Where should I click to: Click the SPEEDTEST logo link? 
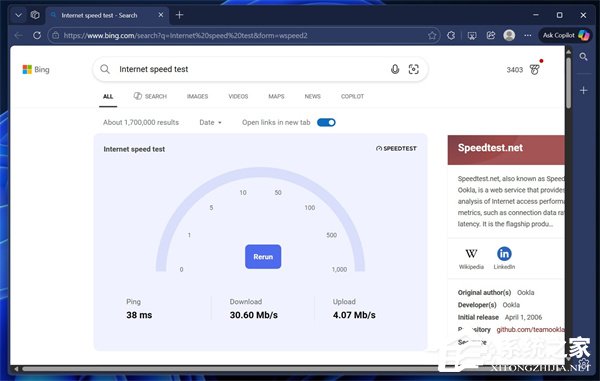pyautogui.click(x=396, y=148)
